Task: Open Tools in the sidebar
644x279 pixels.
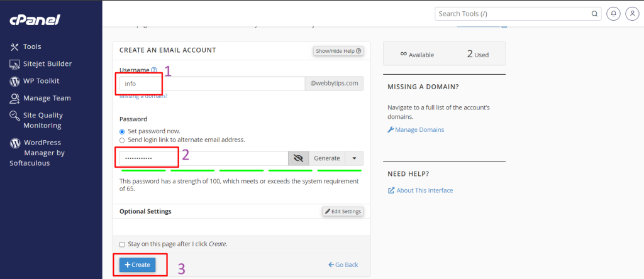Action: pyautogui.click(x=31, y=46)
